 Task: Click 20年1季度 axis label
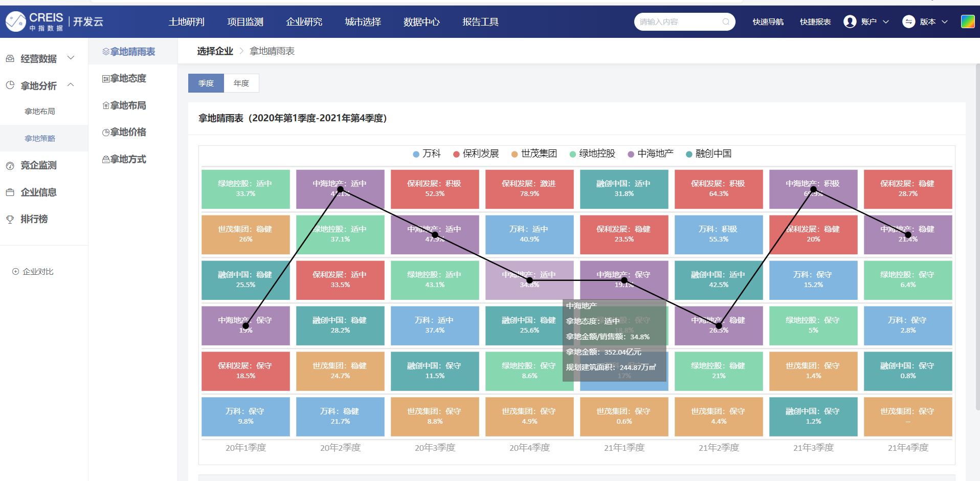click(246, 448)
